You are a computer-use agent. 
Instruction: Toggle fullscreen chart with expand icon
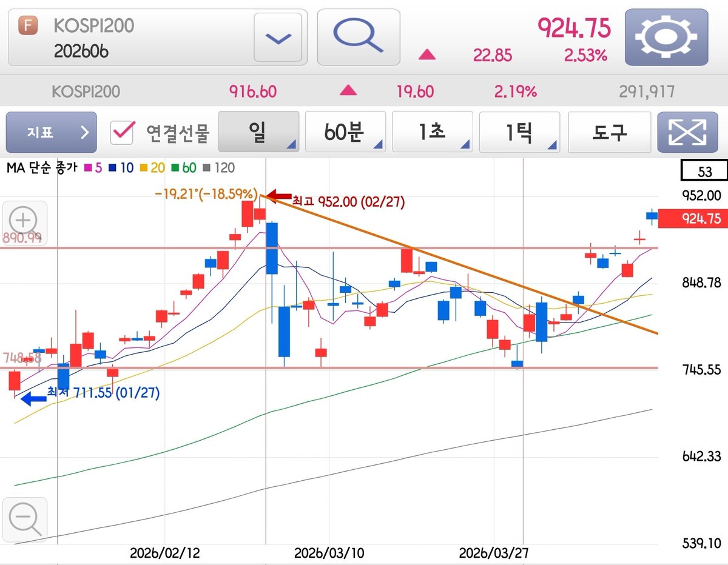coord(687,132)
